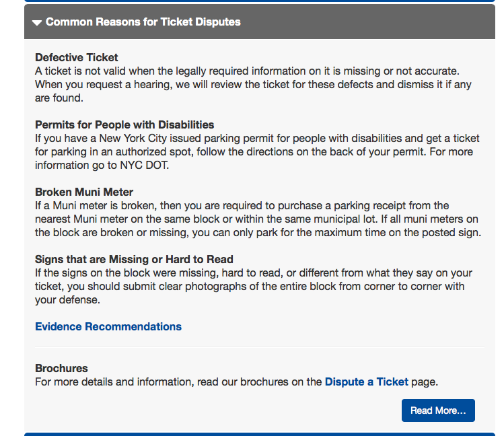
Task: Click the blue bar above the gray header
Action: (260, 1)
